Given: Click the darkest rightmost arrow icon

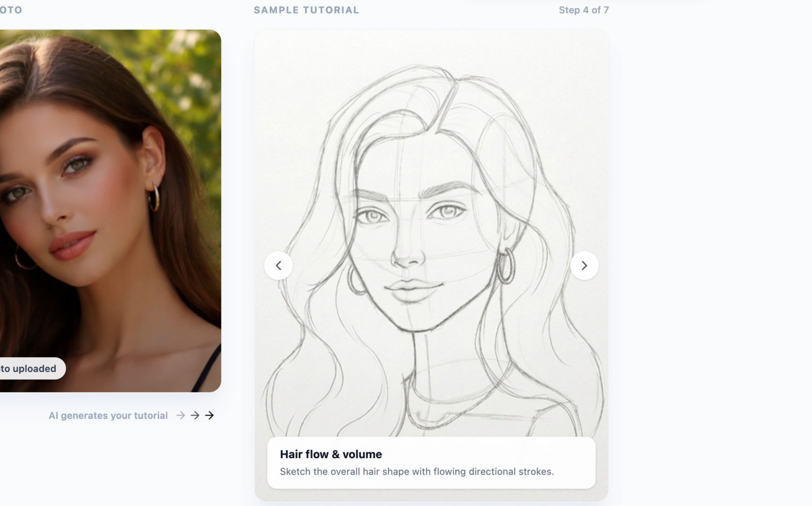Looking at the screenshot, I should (209, 415).
